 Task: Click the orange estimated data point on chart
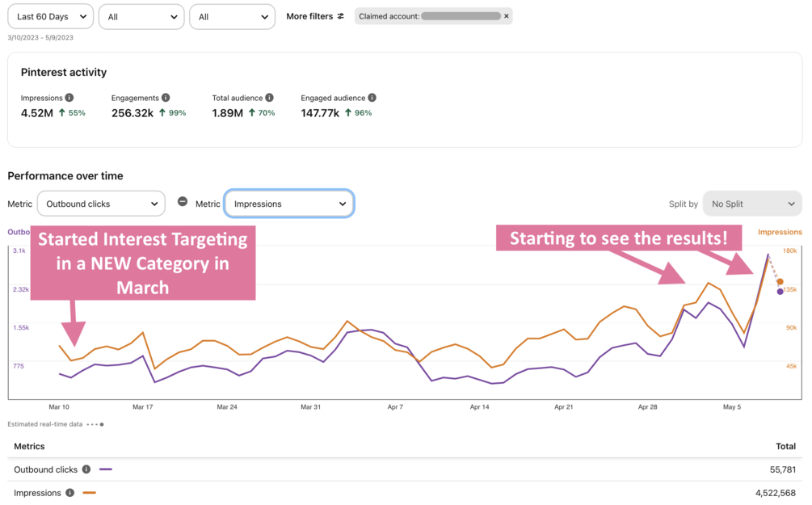coord(780,282)
